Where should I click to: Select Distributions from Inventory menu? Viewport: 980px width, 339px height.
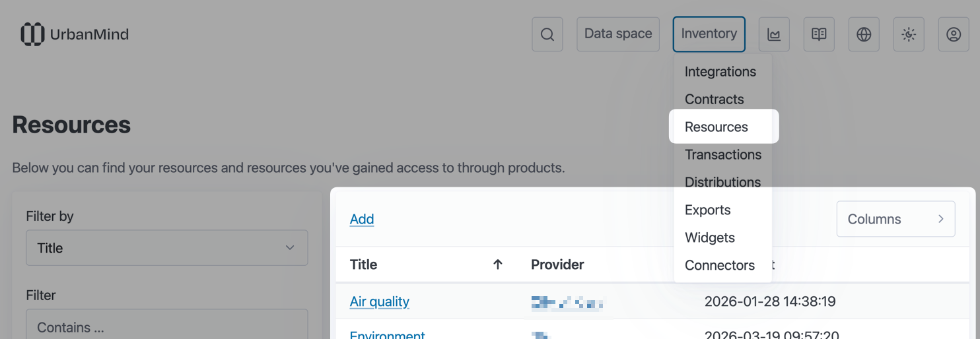coord(722,182)
